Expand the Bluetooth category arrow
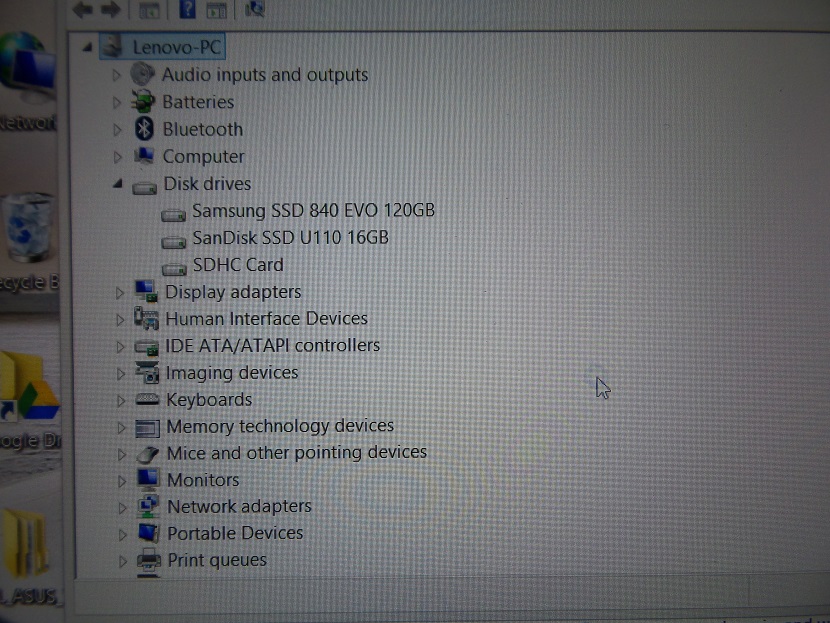The image size is (830, 623). 118,130
